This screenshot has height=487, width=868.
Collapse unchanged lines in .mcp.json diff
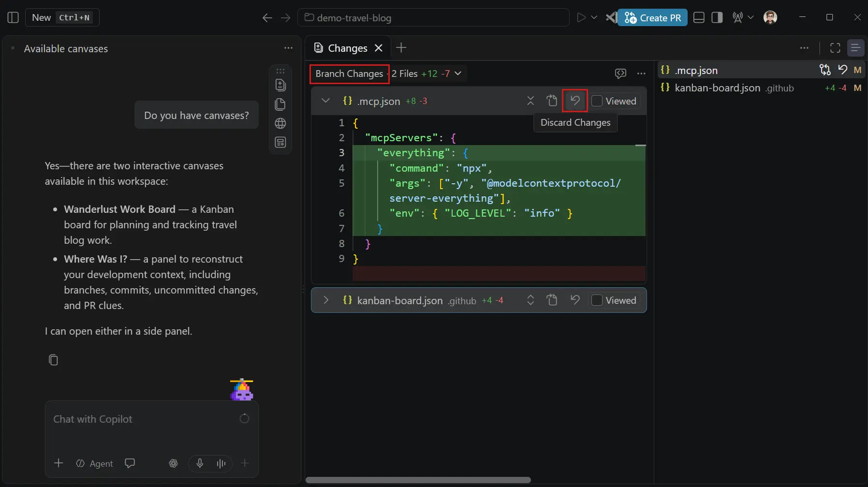pyautogui.click(x=530, y=101)
